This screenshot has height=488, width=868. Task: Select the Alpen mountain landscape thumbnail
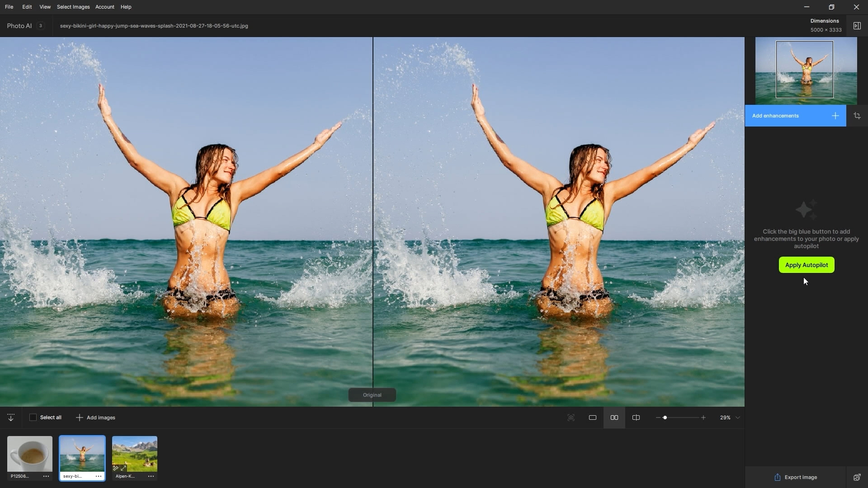coord(135,453)
